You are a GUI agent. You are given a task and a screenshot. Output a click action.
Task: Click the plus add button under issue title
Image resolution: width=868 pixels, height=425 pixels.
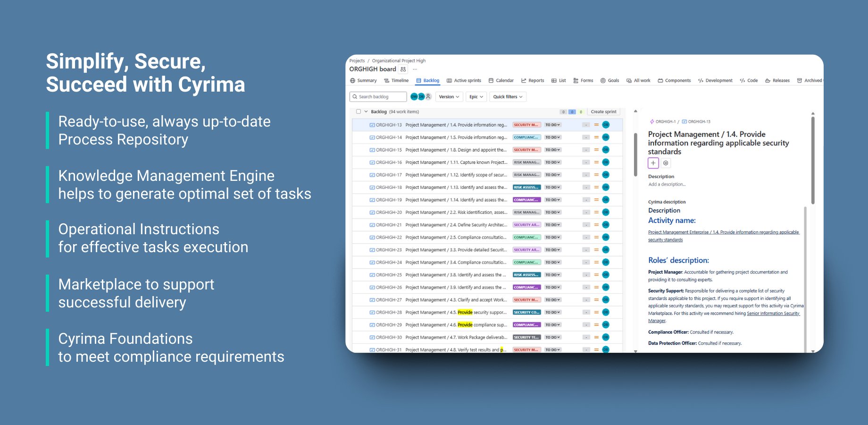653,163
